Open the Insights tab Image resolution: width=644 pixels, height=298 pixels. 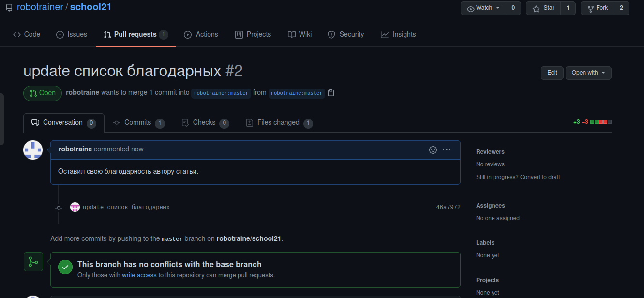[x=398, y=34]
